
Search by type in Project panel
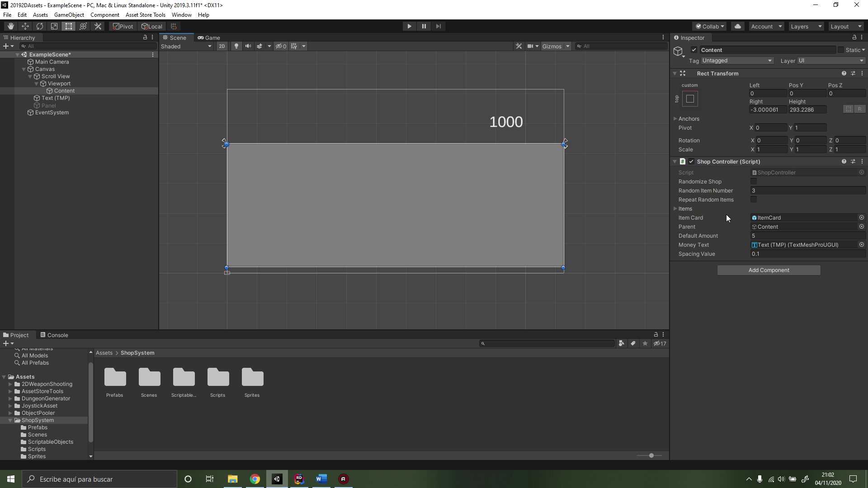tap(621, 343)
